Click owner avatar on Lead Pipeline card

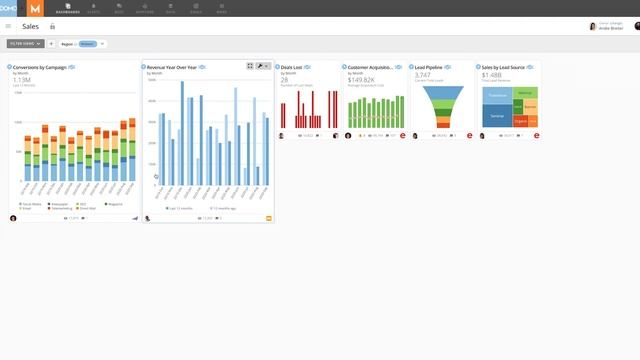pyautogui.click(x=415, y=136)
